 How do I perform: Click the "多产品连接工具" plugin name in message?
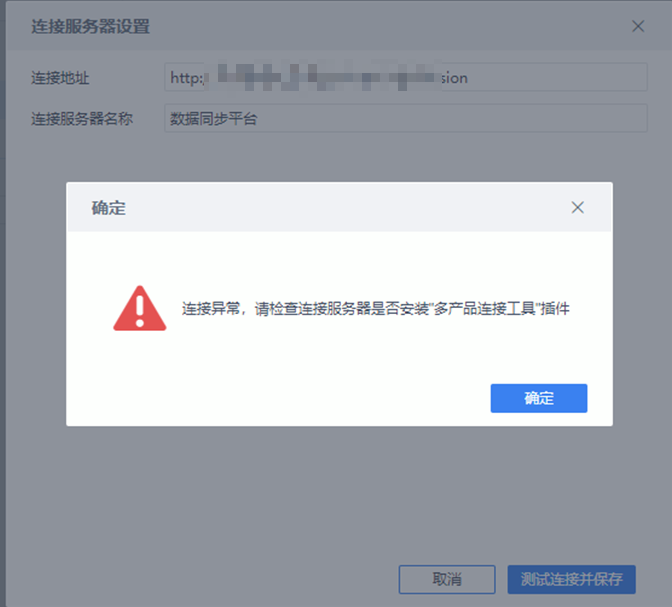coord(485,309)
